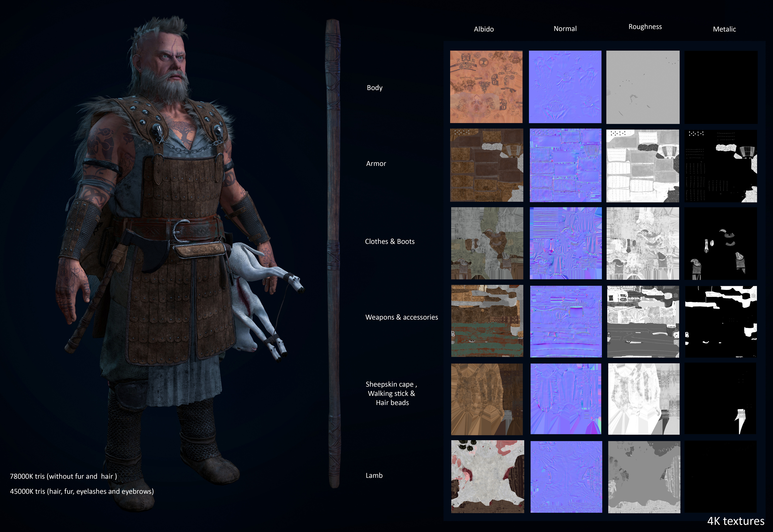Open the Armor roughness map thumbnail
Screen dimensions: 773x532
643,166
